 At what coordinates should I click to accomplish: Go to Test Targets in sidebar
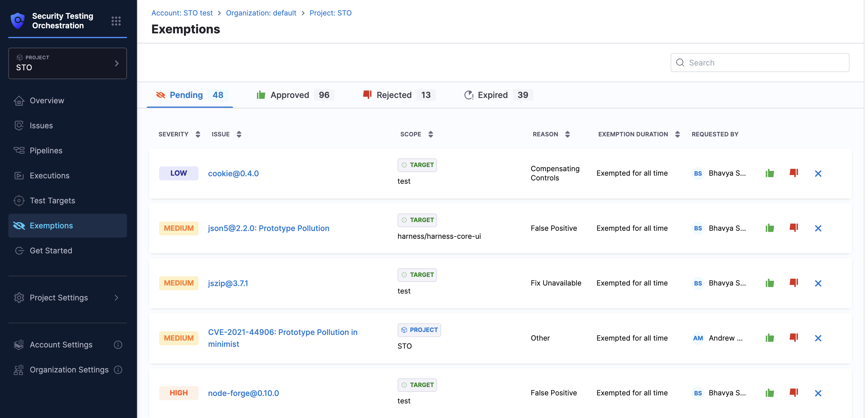tap(52, 201)
